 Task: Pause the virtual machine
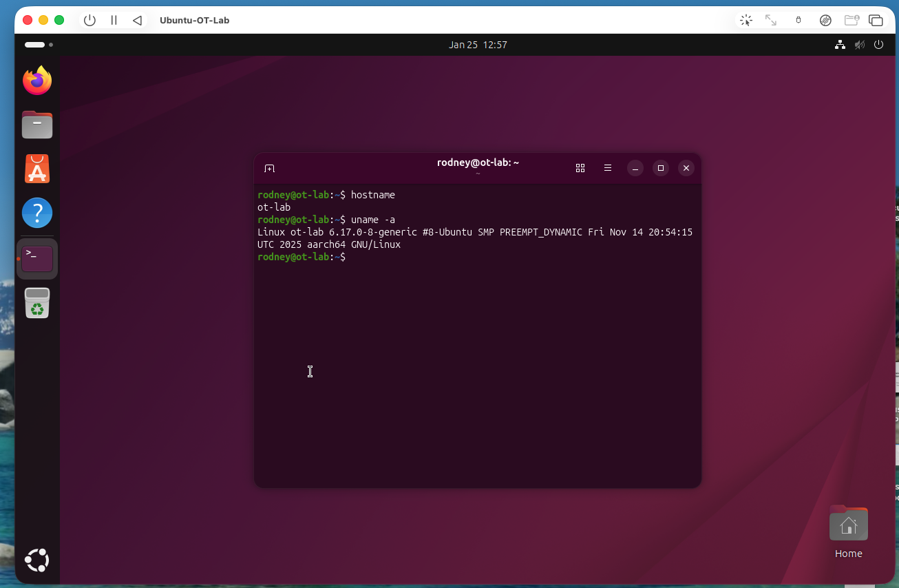click(114, 20)
